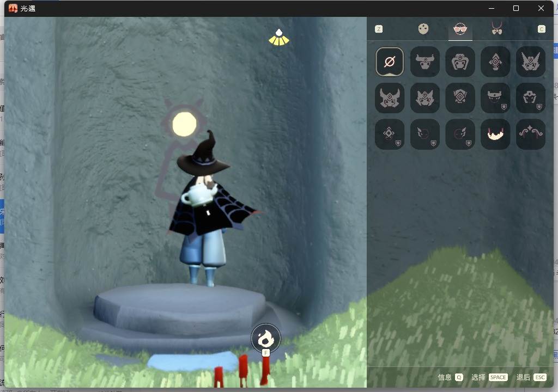Click the winged light cape level indicator
Screen dimensions: 558x392
[x=279, y=38]
